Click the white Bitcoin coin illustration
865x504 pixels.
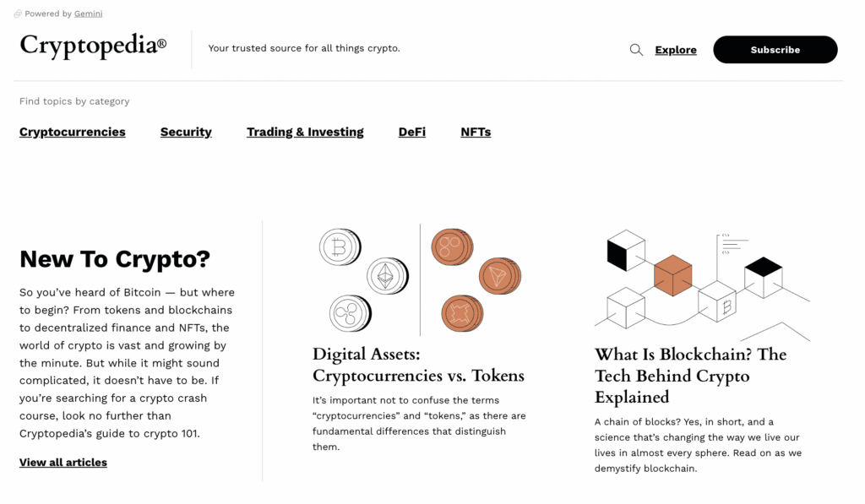click(x=338, y=247)
